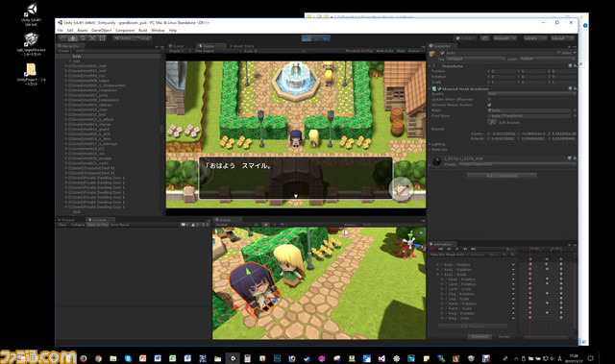The width and height of the screenshot is (615, 364).
Task: Switch to the Project tab
Action: point(66,220)
